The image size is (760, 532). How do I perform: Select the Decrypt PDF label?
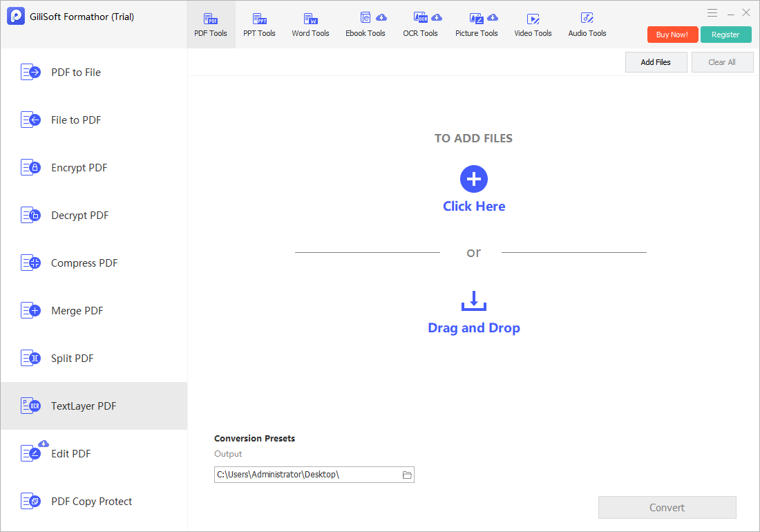tap(80, 215)
